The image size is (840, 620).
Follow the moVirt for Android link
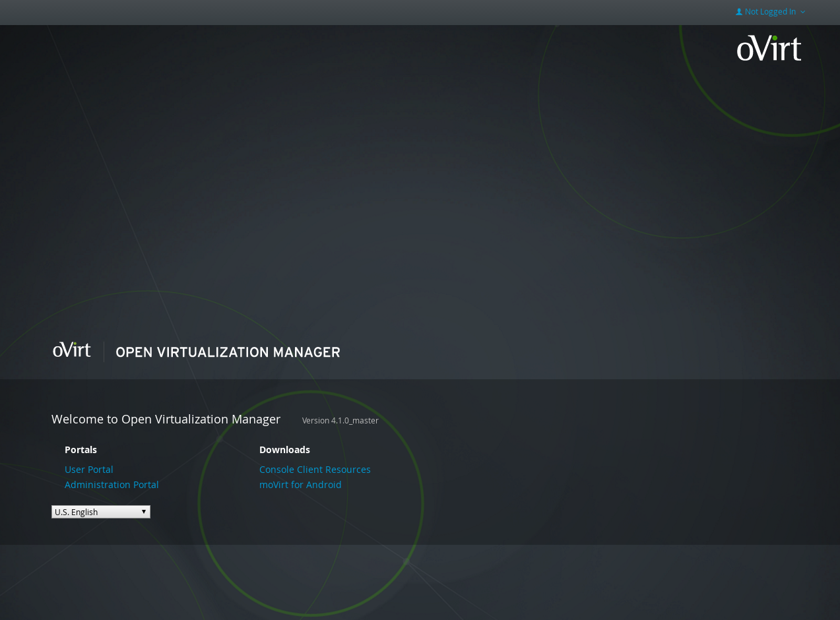(300, 485)
